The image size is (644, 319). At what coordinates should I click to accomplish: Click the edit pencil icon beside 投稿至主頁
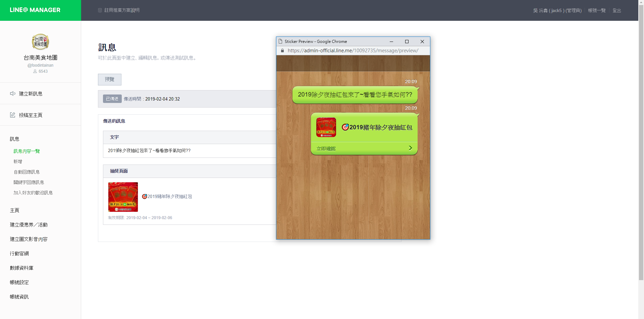click(13, 115)
